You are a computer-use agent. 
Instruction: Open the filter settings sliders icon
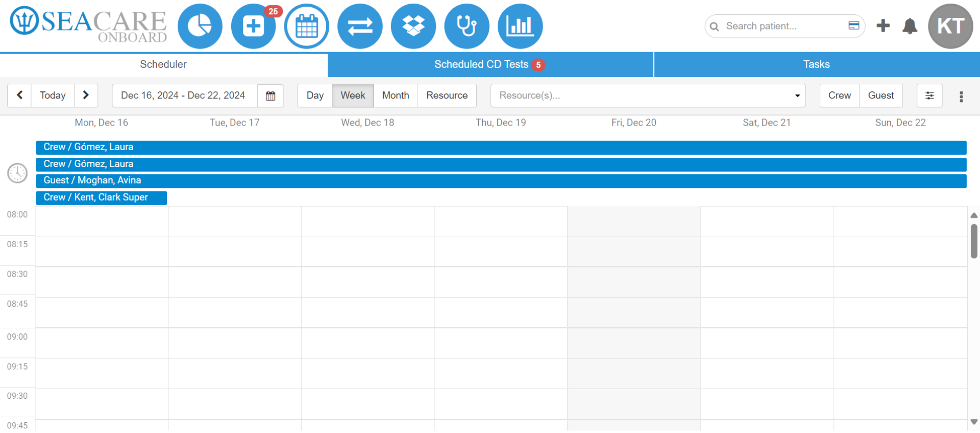929,95
